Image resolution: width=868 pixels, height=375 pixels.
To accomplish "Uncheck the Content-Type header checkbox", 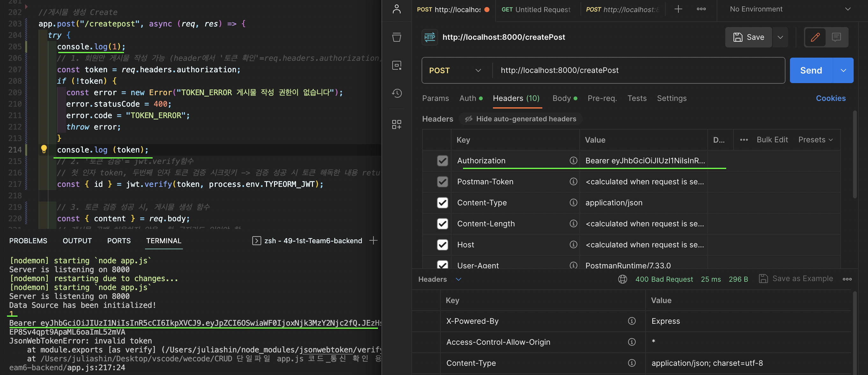I will 442,203.
